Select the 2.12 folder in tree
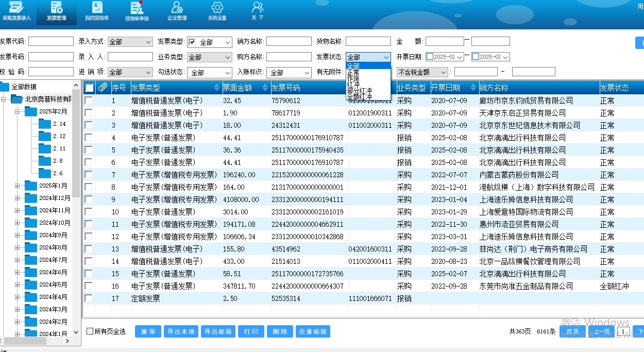This screenshot has height=352, width=644. click(45, 136)
